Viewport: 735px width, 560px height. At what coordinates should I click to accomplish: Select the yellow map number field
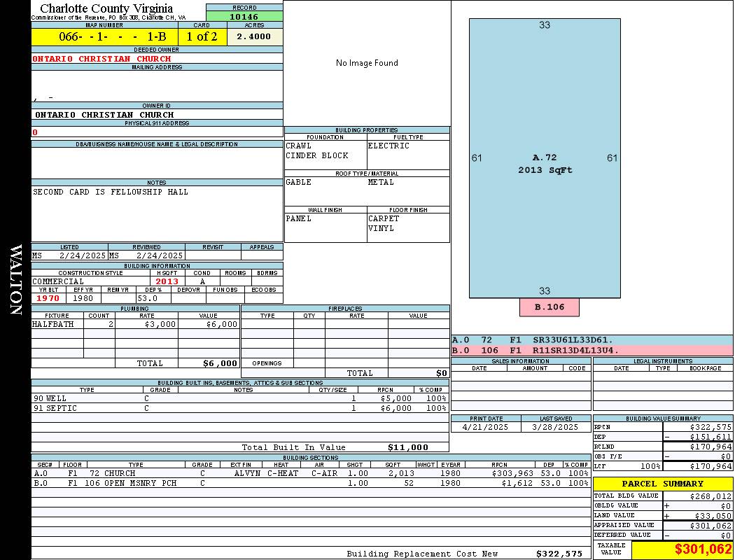[x=104, y=37]
